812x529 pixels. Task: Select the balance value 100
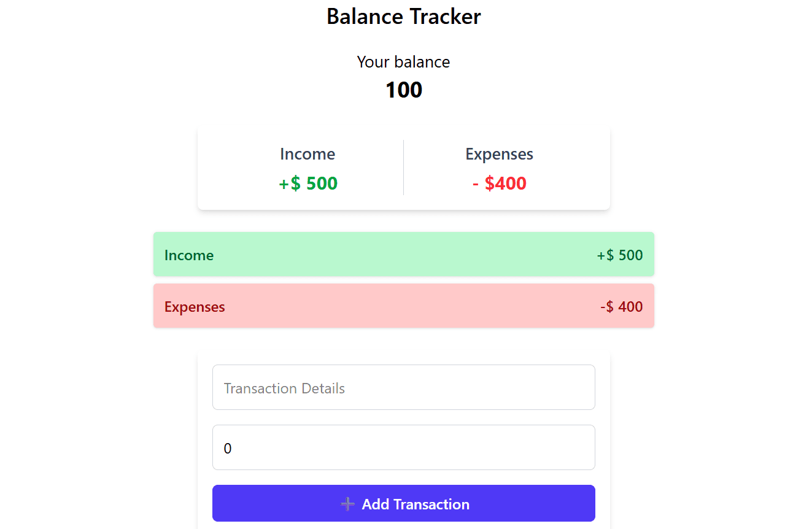tap(403, 90)
